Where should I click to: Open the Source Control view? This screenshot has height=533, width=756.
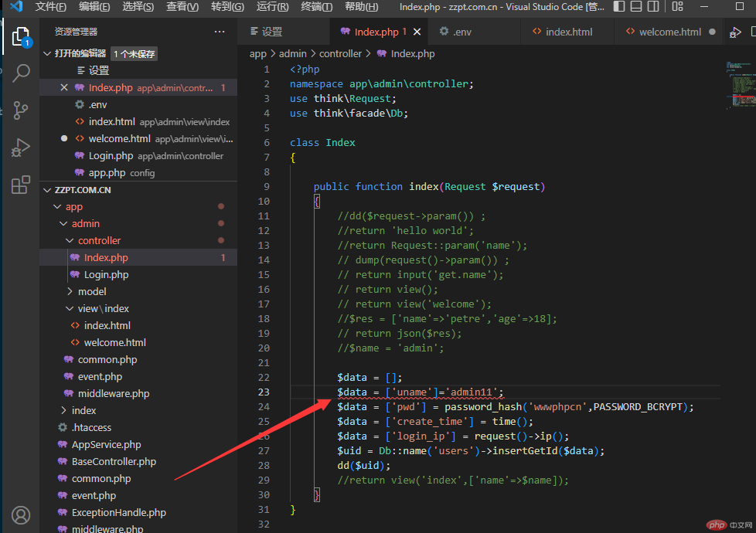click(x=20, y=110)
